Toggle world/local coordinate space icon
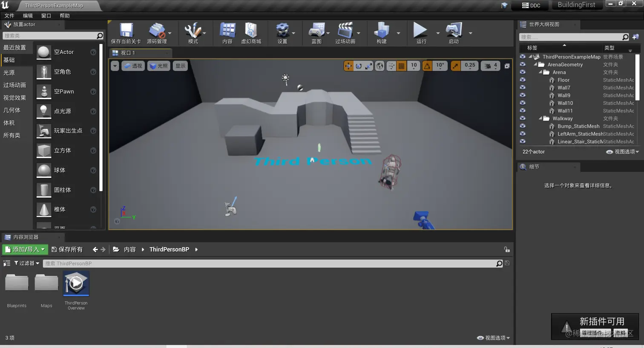This screenshot has height=348, width=644. (x=379, y=66)
